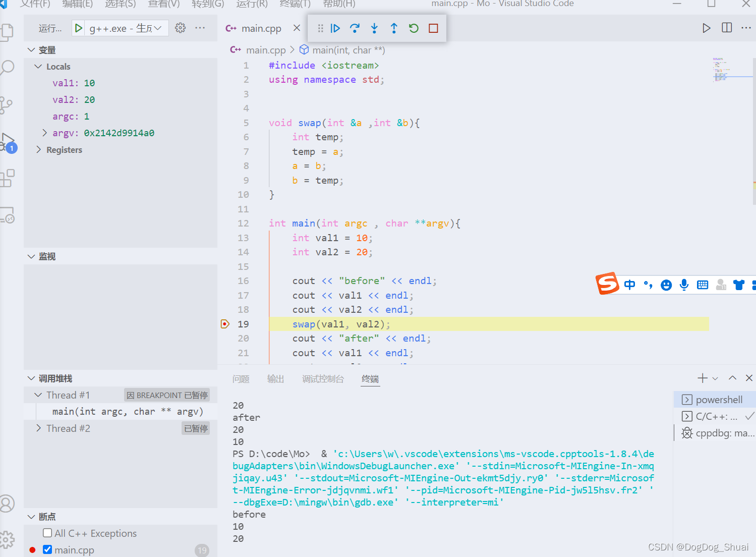
Task: Open Sogou skin shirt icon
Action: point(739,285)
